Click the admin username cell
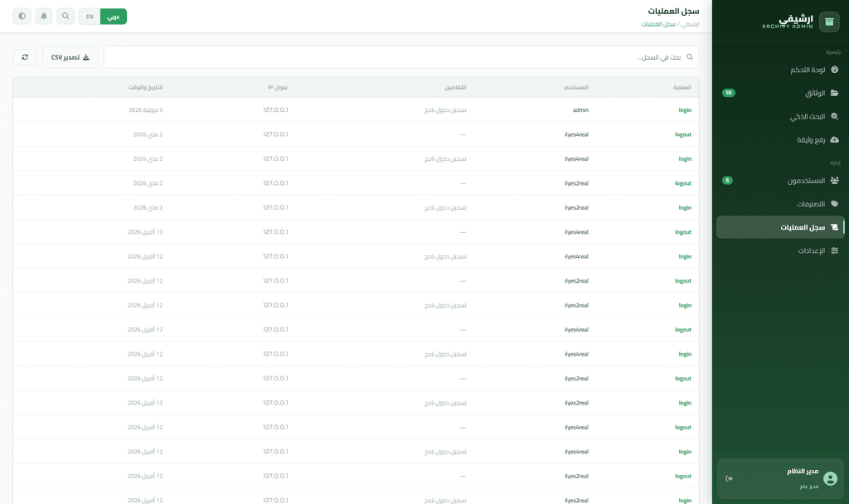849x504 pixels. click(580, 110)
